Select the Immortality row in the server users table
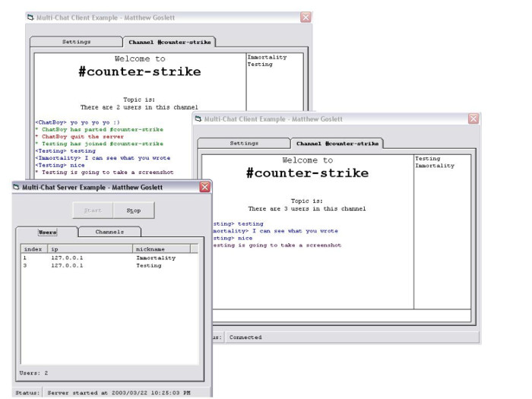This screenshot has width=532, height=399. 155,258
